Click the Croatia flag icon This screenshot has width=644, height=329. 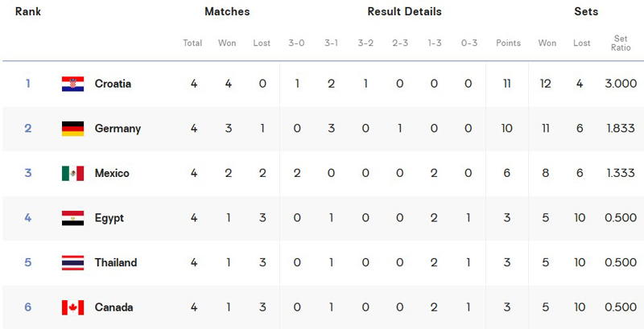[x=72, y=84]
